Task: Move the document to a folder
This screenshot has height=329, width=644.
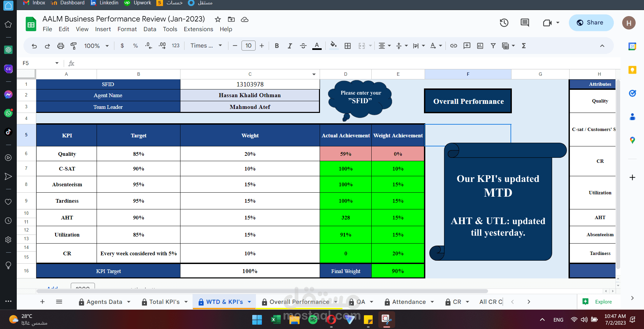Action: pyautogui.click(x=231, y=19)
